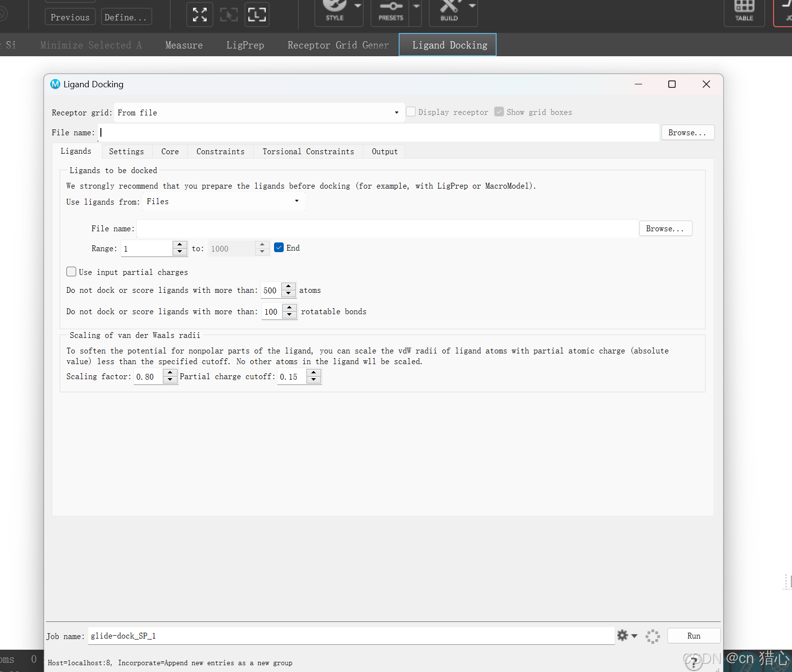The width and height of the screenshot is (792, 672).
Task: Click Minimize Selected Atoms shortcut
Action: tap(91, 45)
